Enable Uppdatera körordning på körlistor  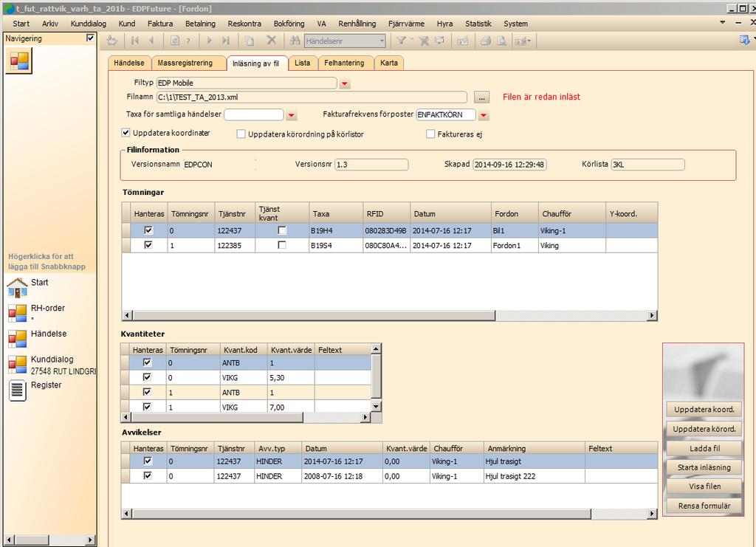coord(241,134)
